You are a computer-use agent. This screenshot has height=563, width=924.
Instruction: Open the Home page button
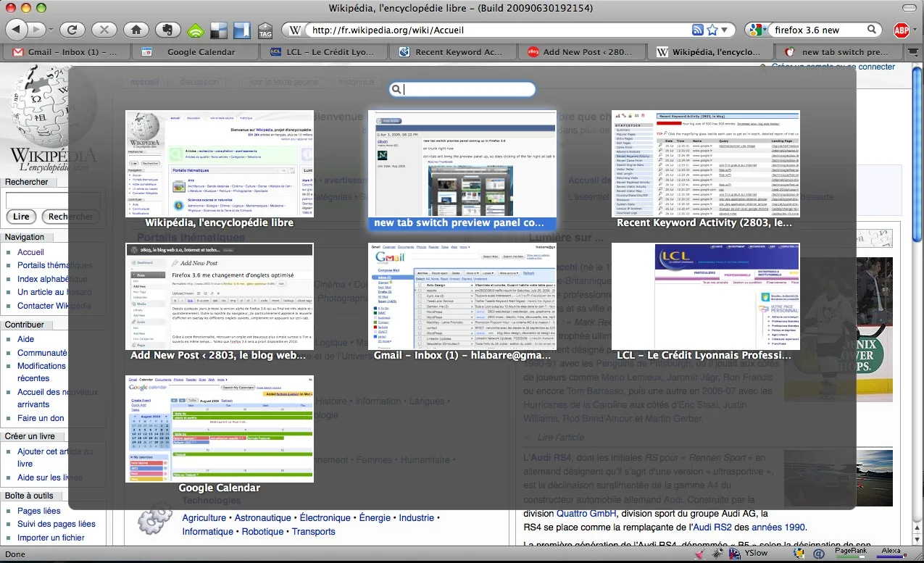(136, 30)
